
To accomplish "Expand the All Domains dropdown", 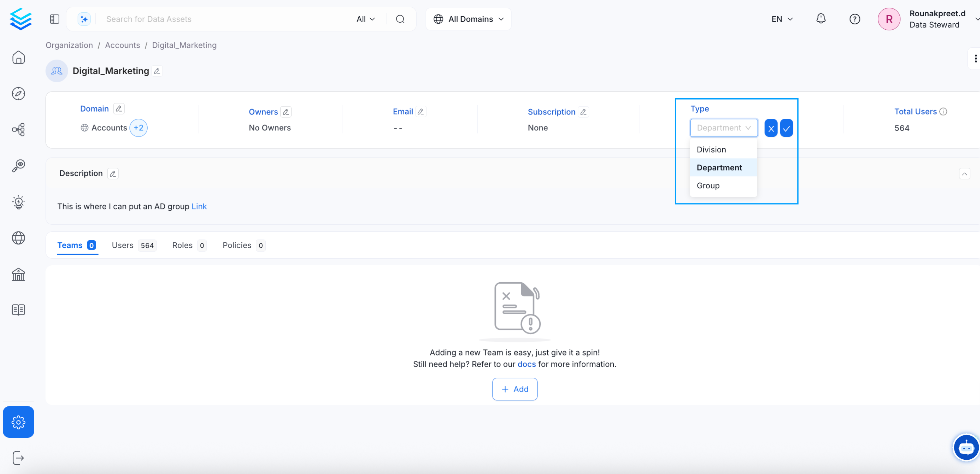I will 468,19.
